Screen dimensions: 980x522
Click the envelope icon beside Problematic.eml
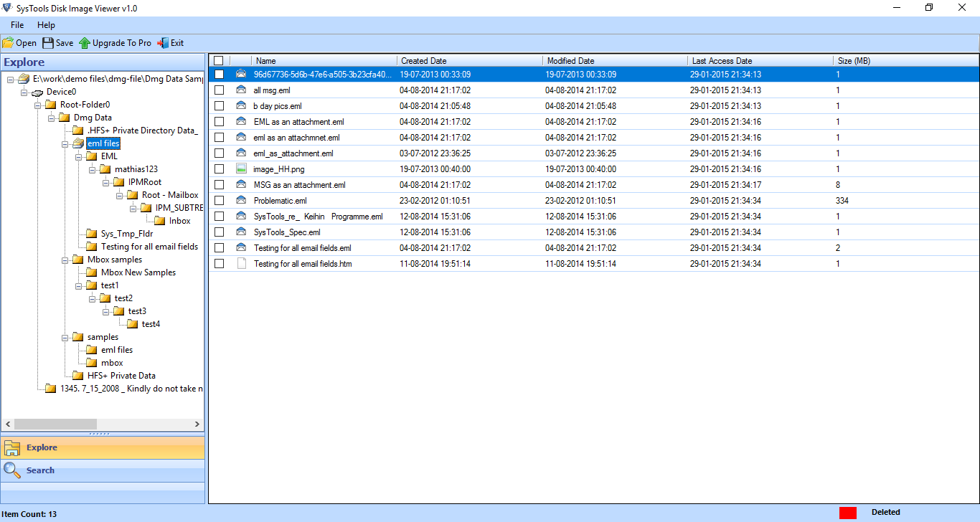point(240,200)
